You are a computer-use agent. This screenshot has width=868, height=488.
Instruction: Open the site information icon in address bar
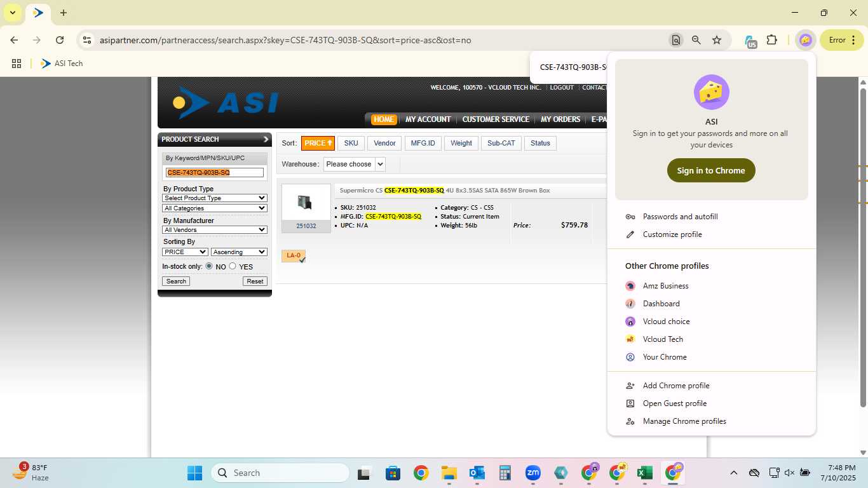87,40
